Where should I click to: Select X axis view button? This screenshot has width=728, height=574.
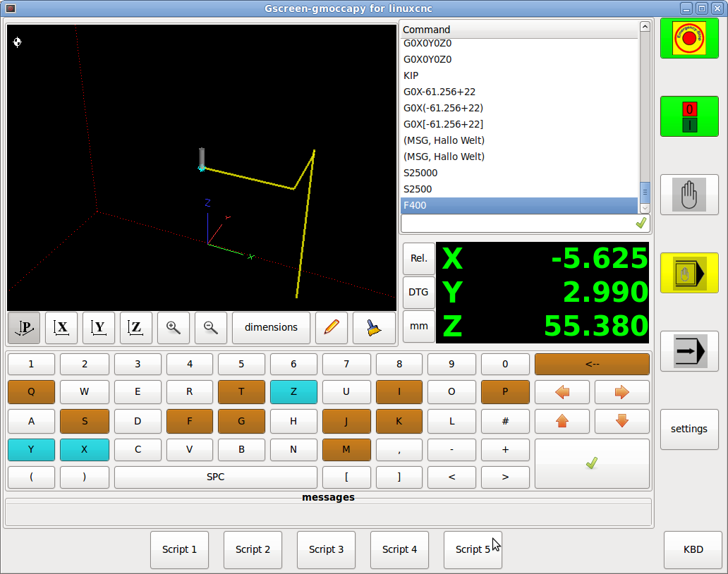pyautogui.click(x=61, y=328)
